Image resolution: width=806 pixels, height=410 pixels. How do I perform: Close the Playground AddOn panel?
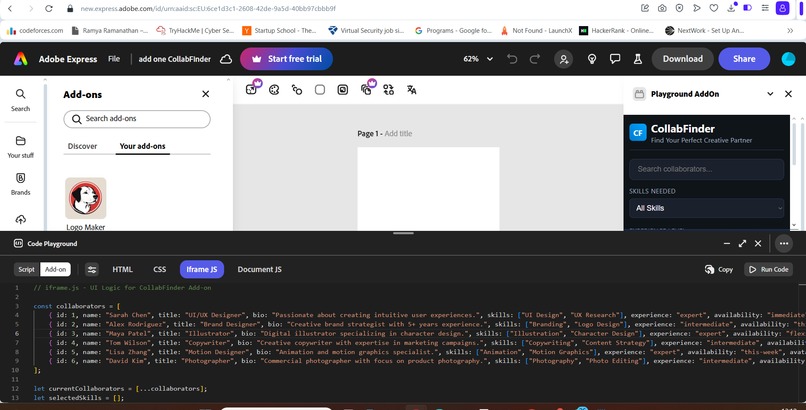point(788,94)
